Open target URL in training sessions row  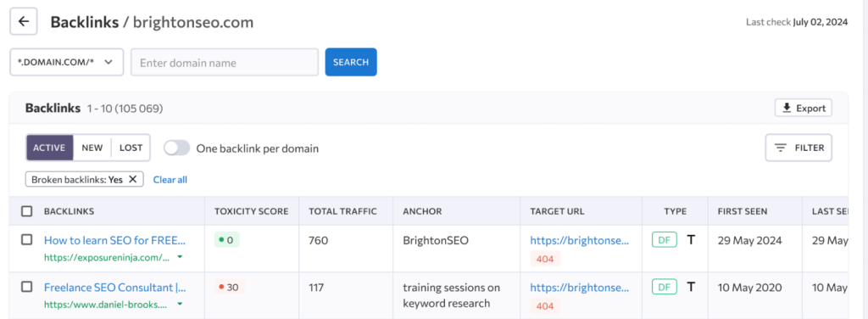tap(580, 288)
